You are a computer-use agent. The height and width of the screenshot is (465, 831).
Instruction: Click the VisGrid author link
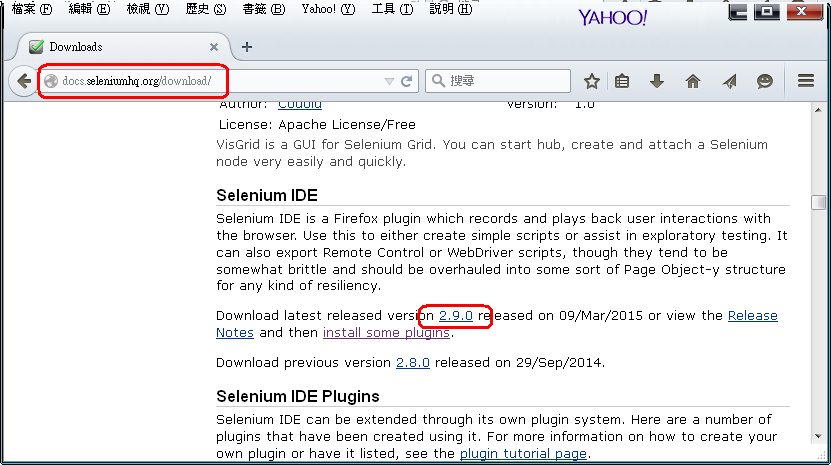click(300, 105)
